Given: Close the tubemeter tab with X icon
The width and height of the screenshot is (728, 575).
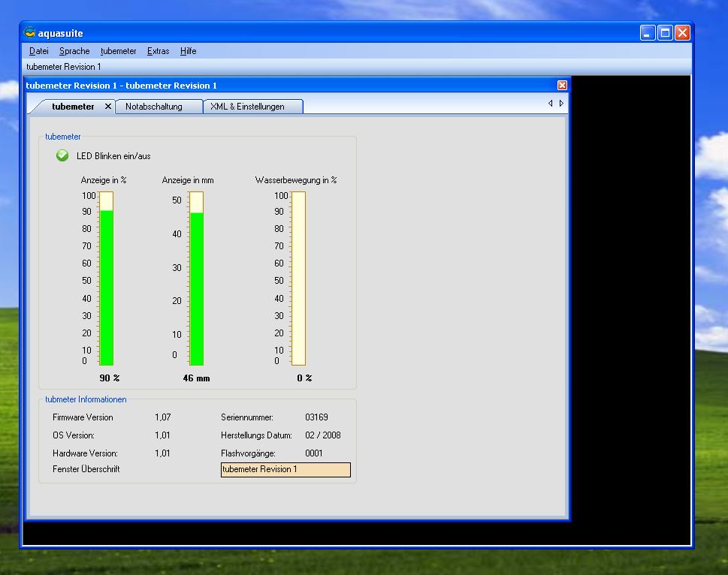Looking at the screenshot, I should pyautogui.click(x=107, y=107).
